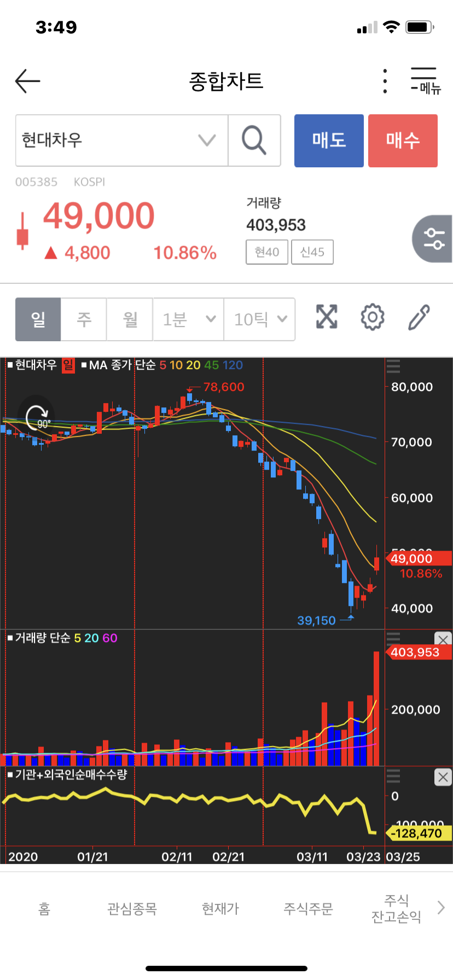This screenshot has width=453, height=980.
Task: Open the 메뉴 hamburger menu
Action: pyautogui.click(x=426, y=81)
